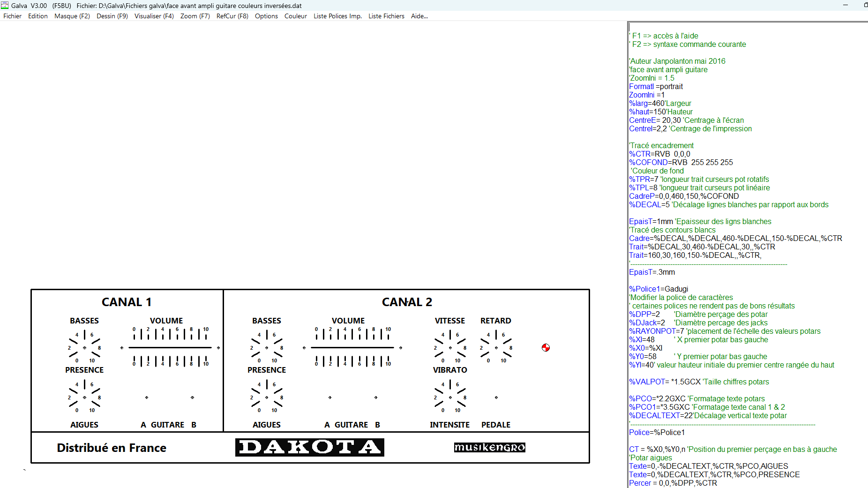Click the musikengro logo on the drawing

[x=489, y=447]
